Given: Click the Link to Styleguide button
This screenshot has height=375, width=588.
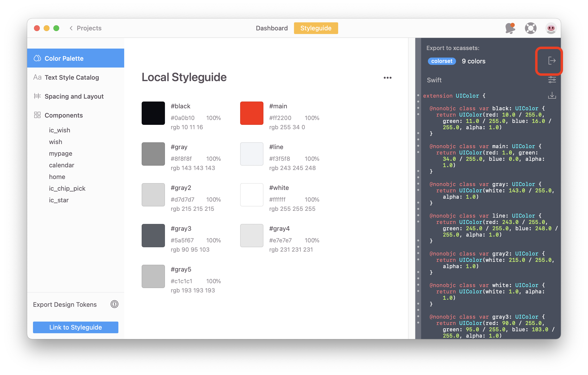Looking at the screenshot, I should coord(75,327).
